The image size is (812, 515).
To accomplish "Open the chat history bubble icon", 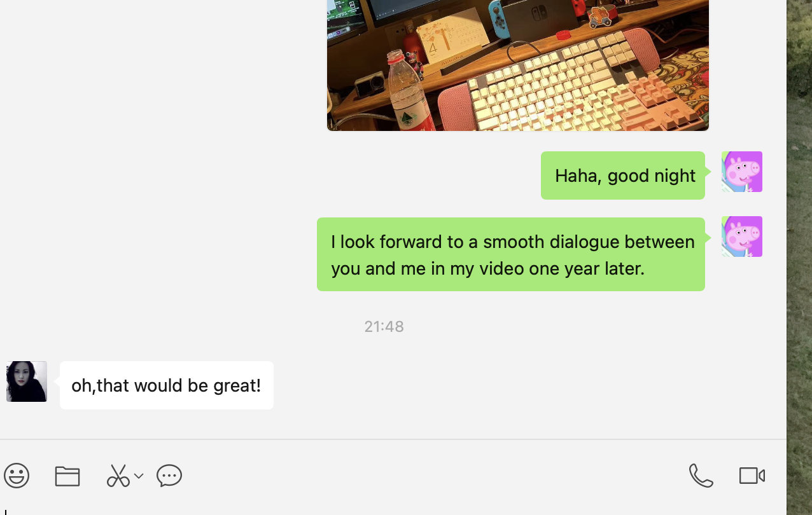I will pyautogui.click(x=169, y=476).
